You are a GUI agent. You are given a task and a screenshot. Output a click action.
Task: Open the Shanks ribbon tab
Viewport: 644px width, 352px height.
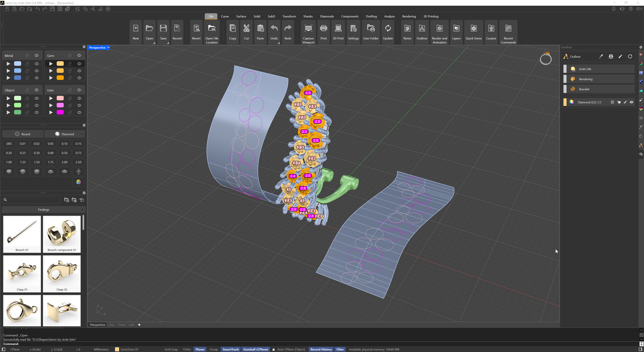pyautogui.click(x=308, y=16)
